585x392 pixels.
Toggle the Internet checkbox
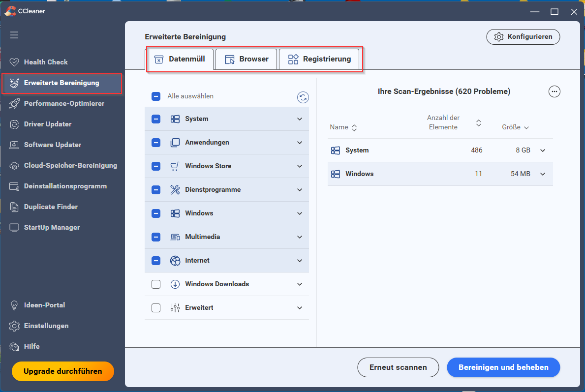(156, 260)
